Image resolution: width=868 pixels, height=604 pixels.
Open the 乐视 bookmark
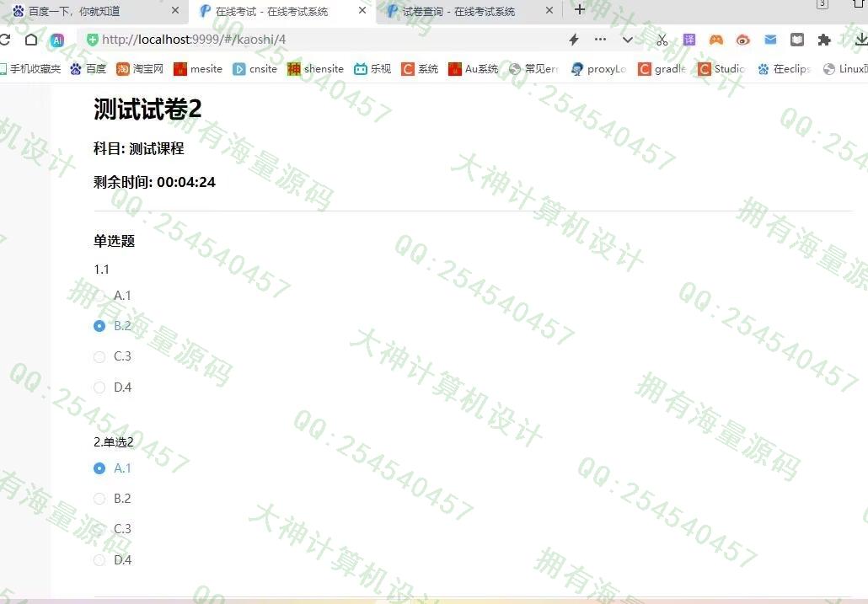tap(372, 68)
